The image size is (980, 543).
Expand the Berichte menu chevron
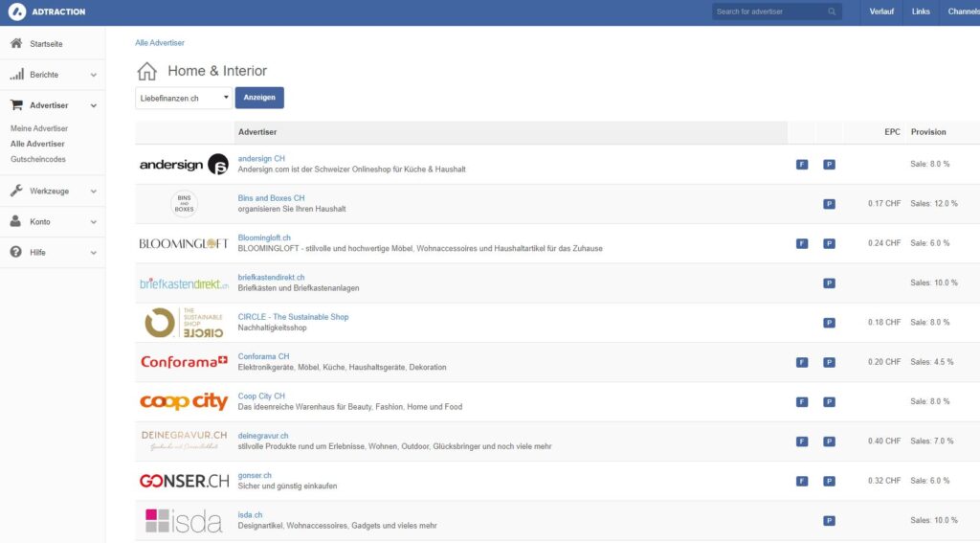pyautogui.click(x=93, y=75)
